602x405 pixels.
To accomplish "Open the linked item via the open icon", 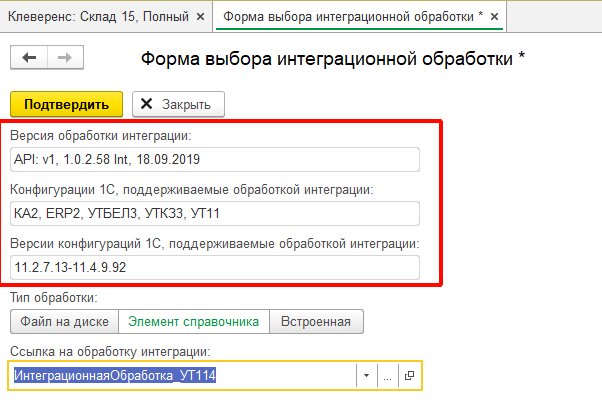I will pyautogui.click(x=409, y=375).
